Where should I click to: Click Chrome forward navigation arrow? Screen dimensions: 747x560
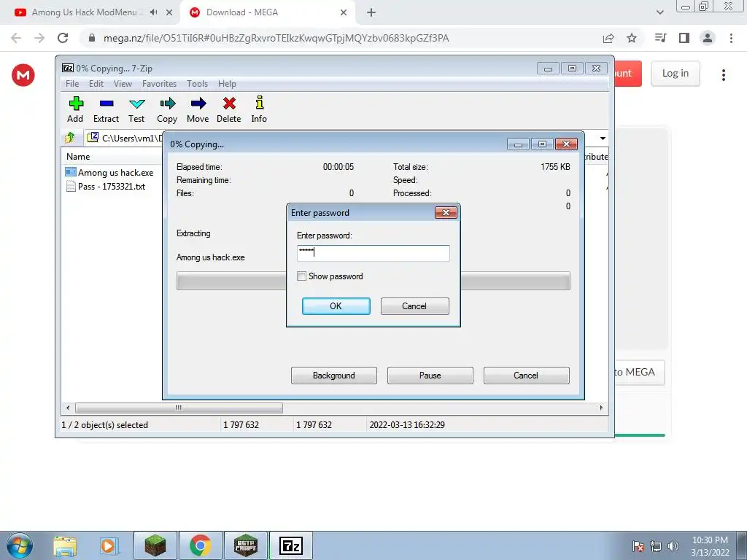point(39,38)
